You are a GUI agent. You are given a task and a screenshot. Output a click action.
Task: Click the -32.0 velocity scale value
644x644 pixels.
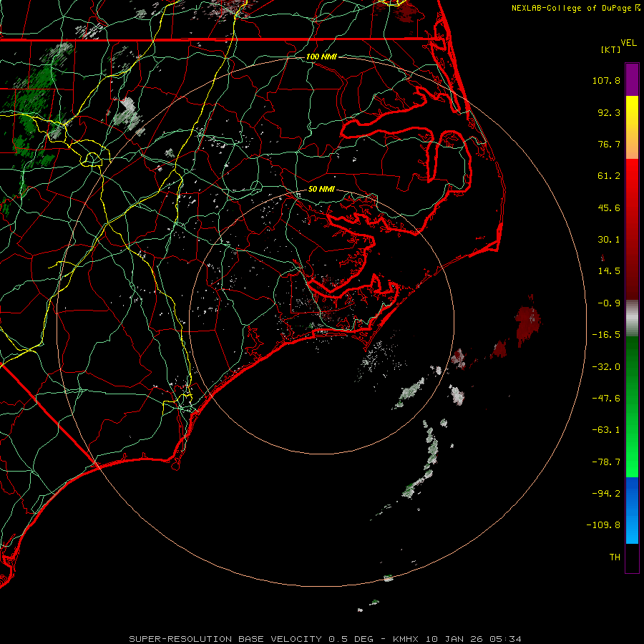point(606,367)
